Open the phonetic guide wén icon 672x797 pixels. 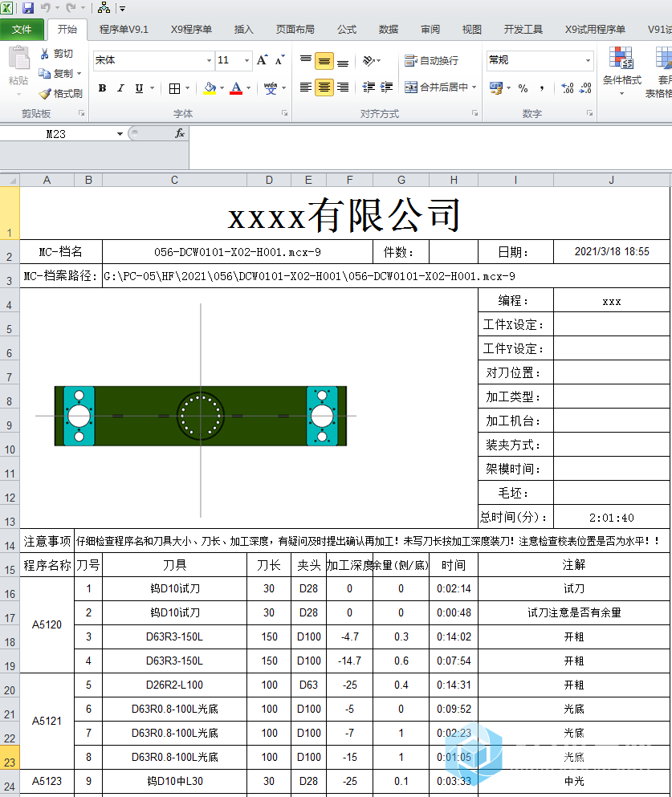pyautogui.click(x=271, y=88)
